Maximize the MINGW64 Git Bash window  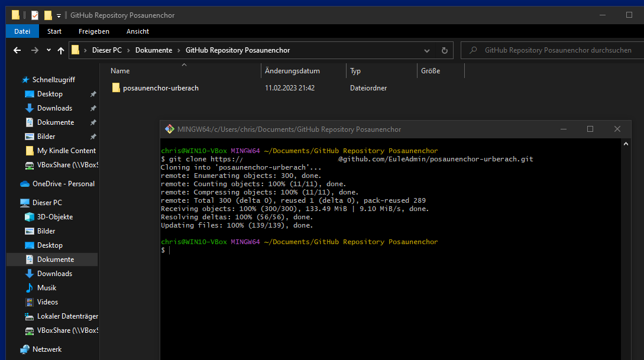(590, 129)
